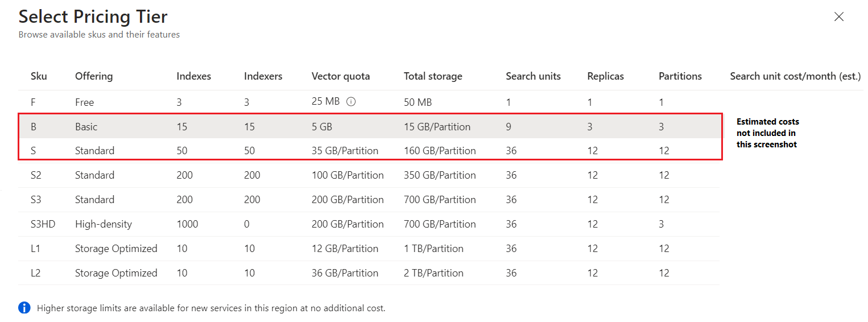
Task: Choose the S3HD High-density tier
Action: click(x=103, y=224)
